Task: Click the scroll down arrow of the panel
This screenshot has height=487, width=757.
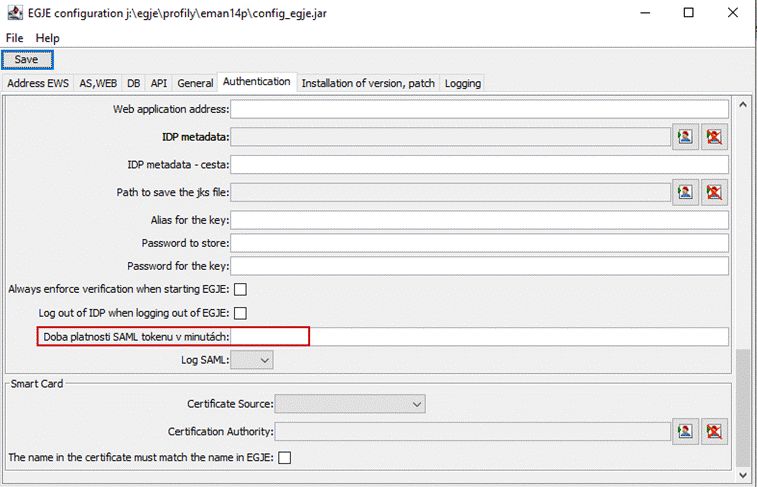Action: (743, 475)
